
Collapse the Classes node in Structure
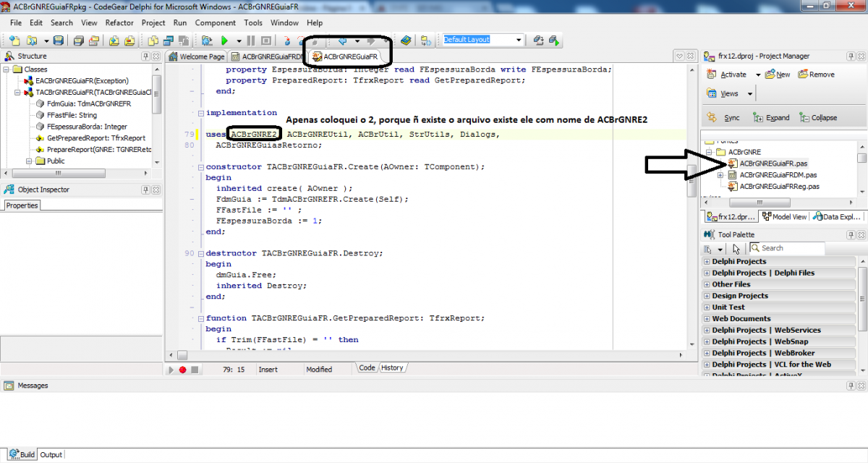point(7,69)
